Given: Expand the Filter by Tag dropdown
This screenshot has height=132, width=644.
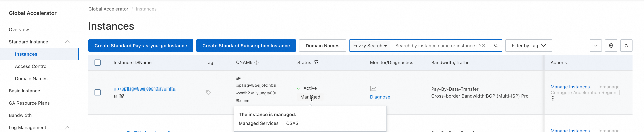Looking at the screenshot, I should pos(528,46).
